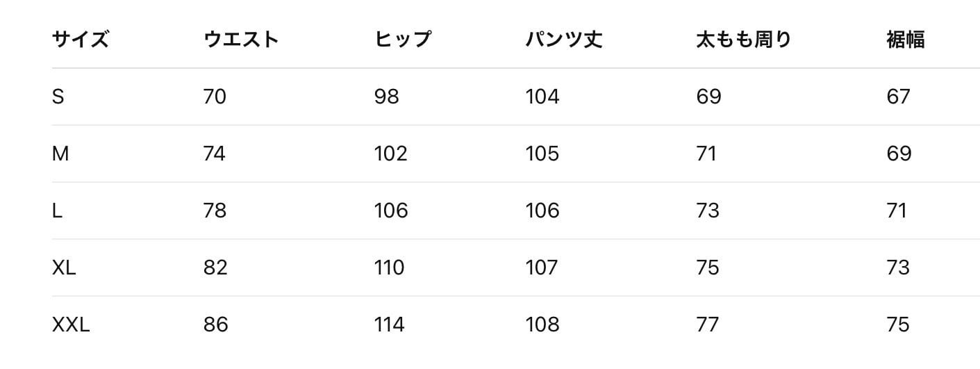Click hip value 114 in XXL row
This screenshot has width=980, height=369.
(x=389, y=325)
